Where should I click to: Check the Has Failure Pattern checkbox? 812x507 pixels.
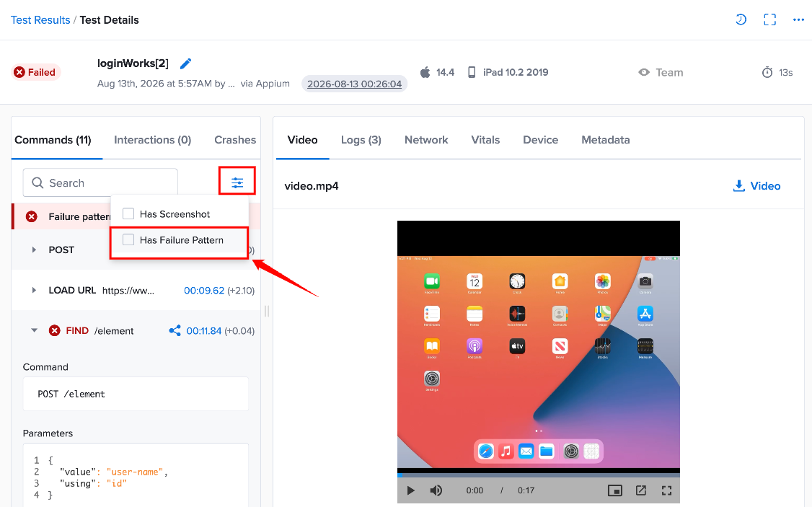128,239
